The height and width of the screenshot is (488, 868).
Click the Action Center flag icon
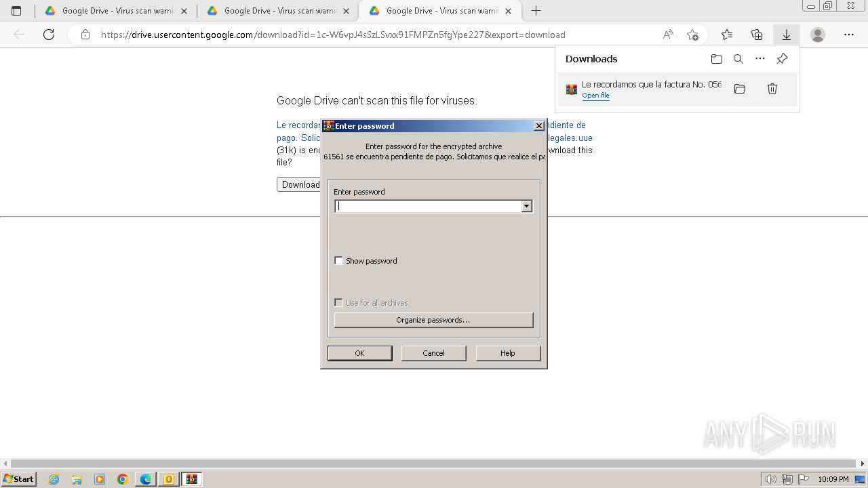pyautogui.click(x=804, y=479)
